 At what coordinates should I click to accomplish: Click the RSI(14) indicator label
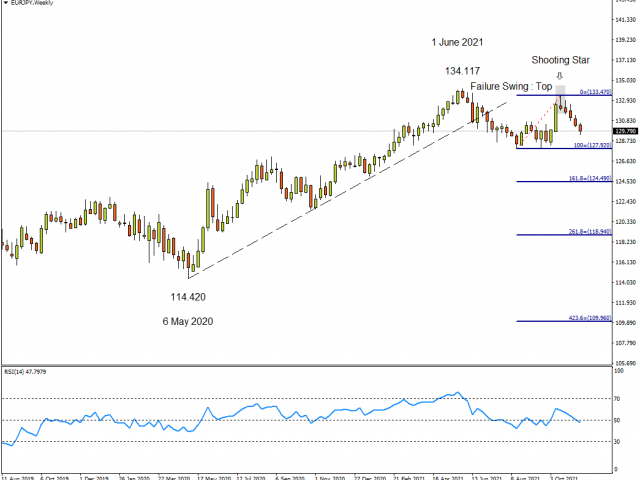[x=26, y=372]
